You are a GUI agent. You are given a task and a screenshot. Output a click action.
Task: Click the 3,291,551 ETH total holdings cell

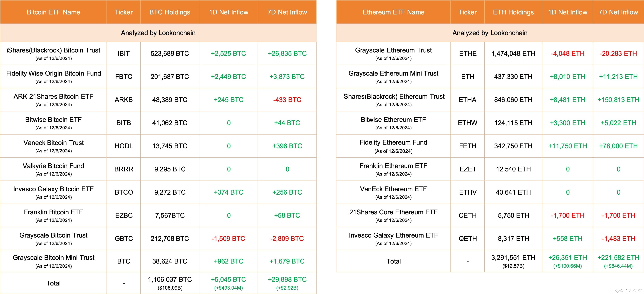point(513,261)
